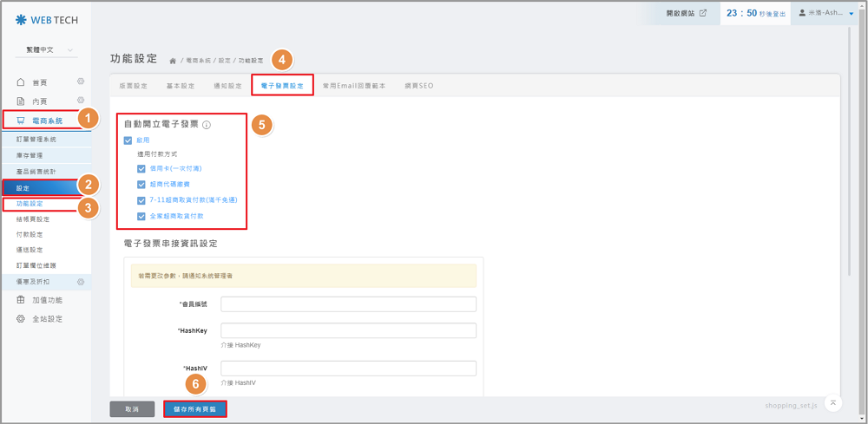Open the 摘買SEO tab

point(419,86)
